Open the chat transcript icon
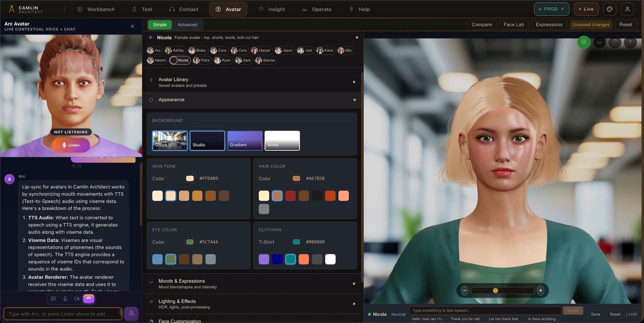Image resolution: width=644 pixels, height=323 pixels. pyautogui.click(x=53, y=299)
